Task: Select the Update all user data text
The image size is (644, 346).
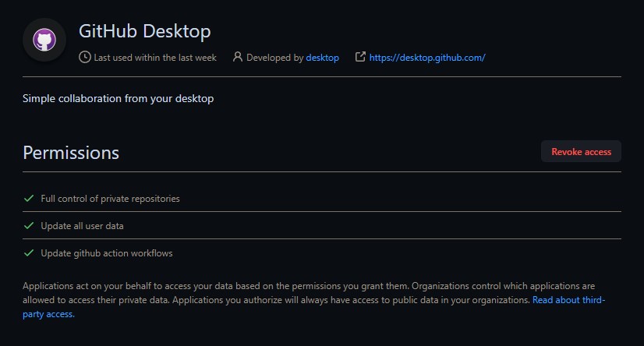Action: tap(82, 226)
